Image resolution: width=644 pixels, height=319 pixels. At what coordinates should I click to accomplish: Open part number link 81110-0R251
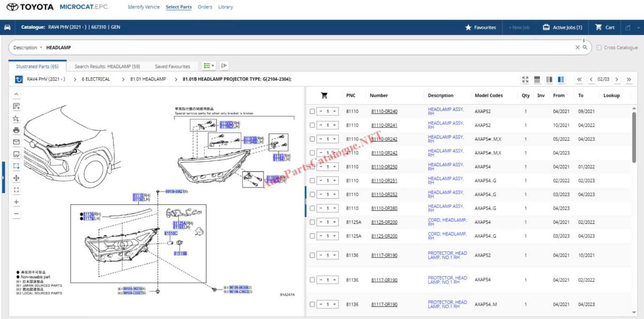point(384,180)
